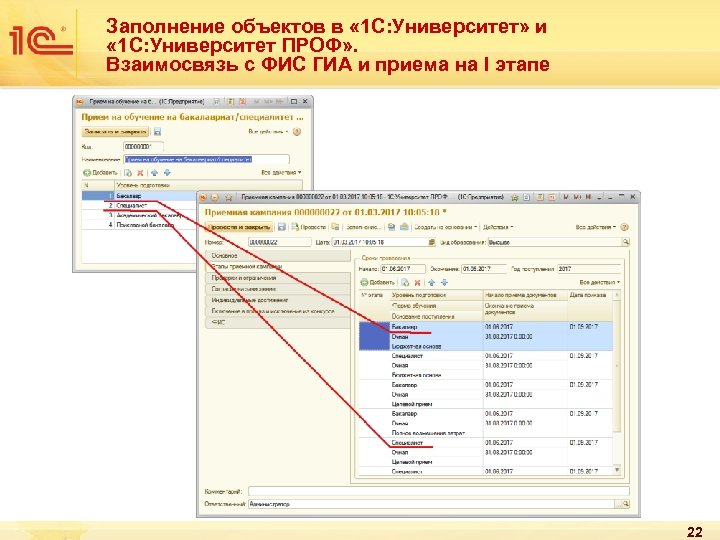Click the move up arrow above the stages table
This screenshot has height=540, width=720.
[x=431, y=282]
